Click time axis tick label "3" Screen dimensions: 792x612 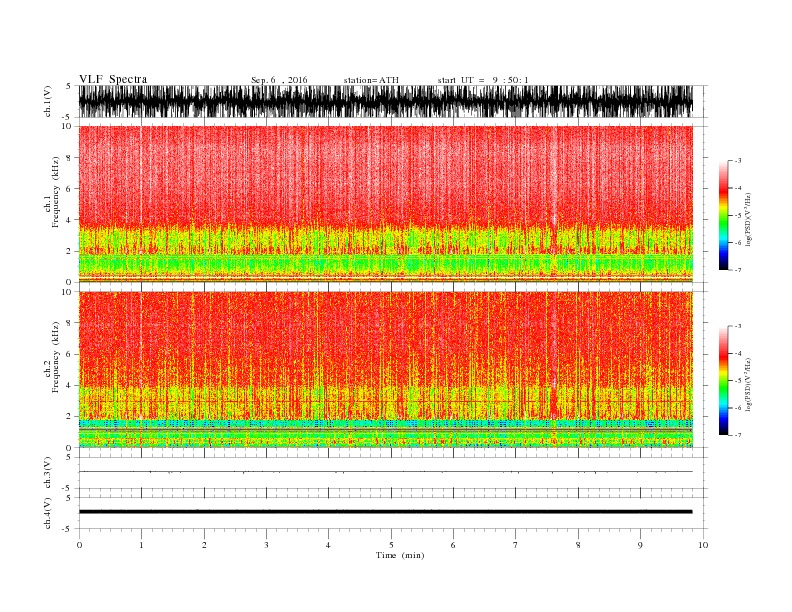coord(266,545)
